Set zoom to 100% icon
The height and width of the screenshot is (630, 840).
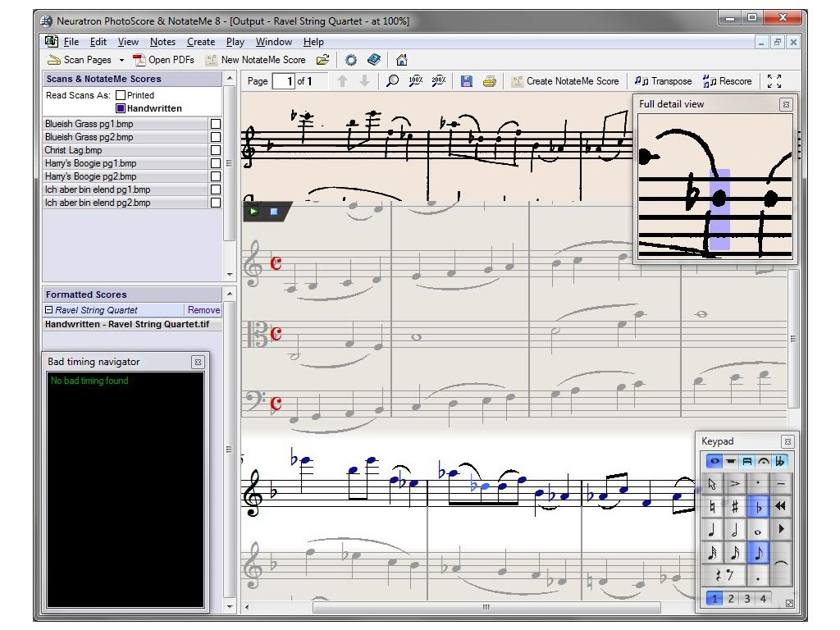click(416, 81)
